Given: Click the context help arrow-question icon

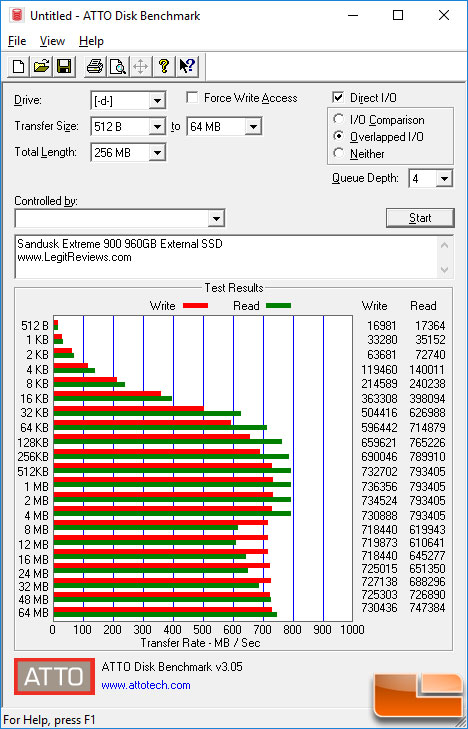Looking at the screenshot, I should 187,66.
